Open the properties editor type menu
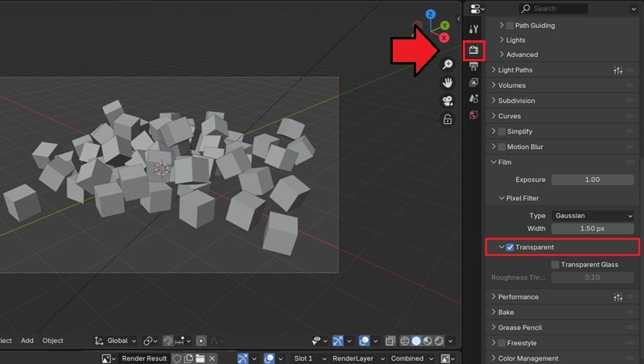 coord(477,9)
